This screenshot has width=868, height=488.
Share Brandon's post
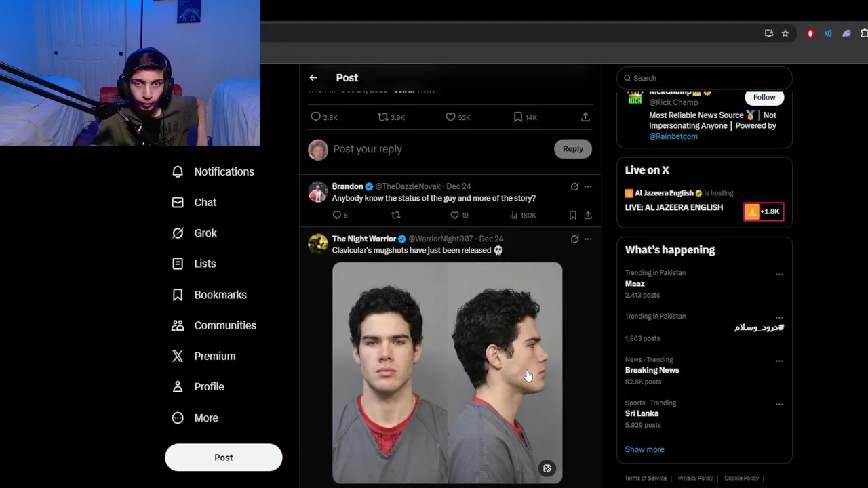point(588,215)
